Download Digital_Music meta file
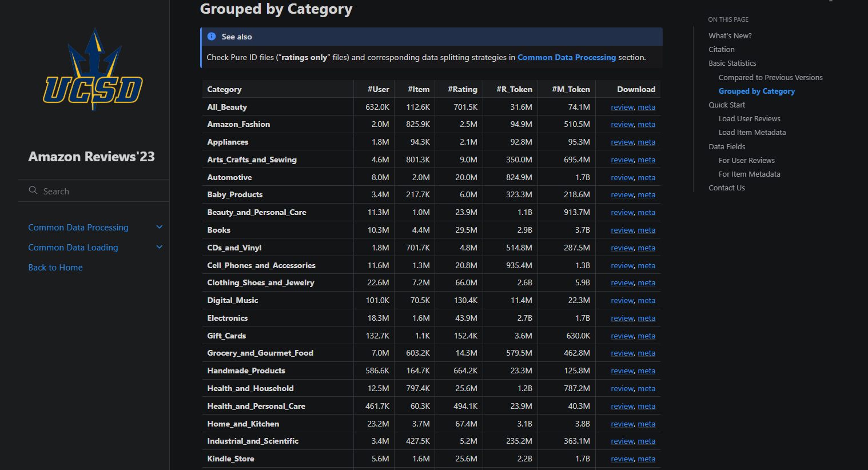Image resolution: width=868 pixels, height=470 pixels. click(647, 300)
